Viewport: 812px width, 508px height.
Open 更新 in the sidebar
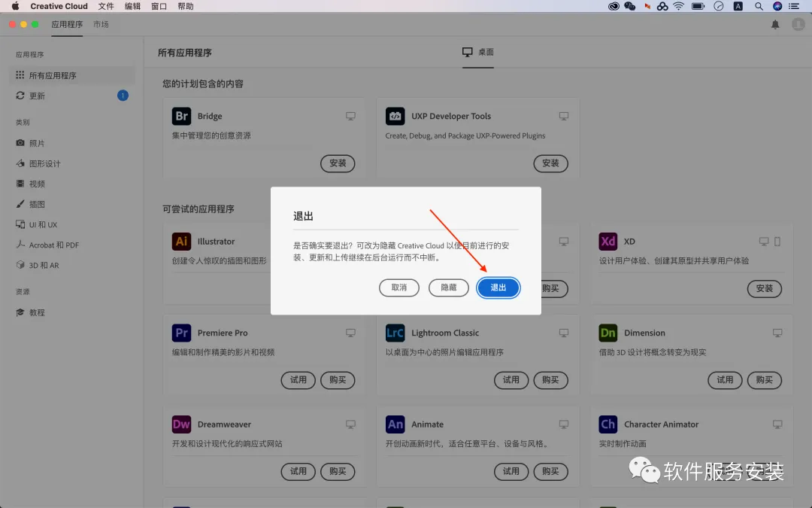(x=37, y=96)
